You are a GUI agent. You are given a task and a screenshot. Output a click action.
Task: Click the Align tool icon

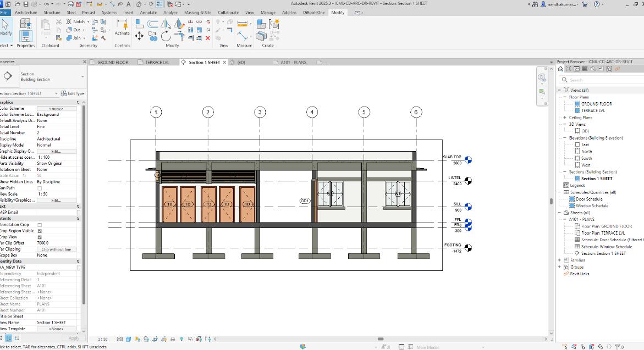(139, 24)
